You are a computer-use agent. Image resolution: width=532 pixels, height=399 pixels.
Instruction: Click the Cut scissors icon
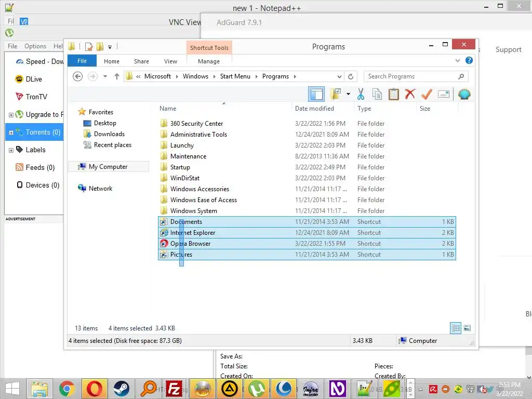361,94
